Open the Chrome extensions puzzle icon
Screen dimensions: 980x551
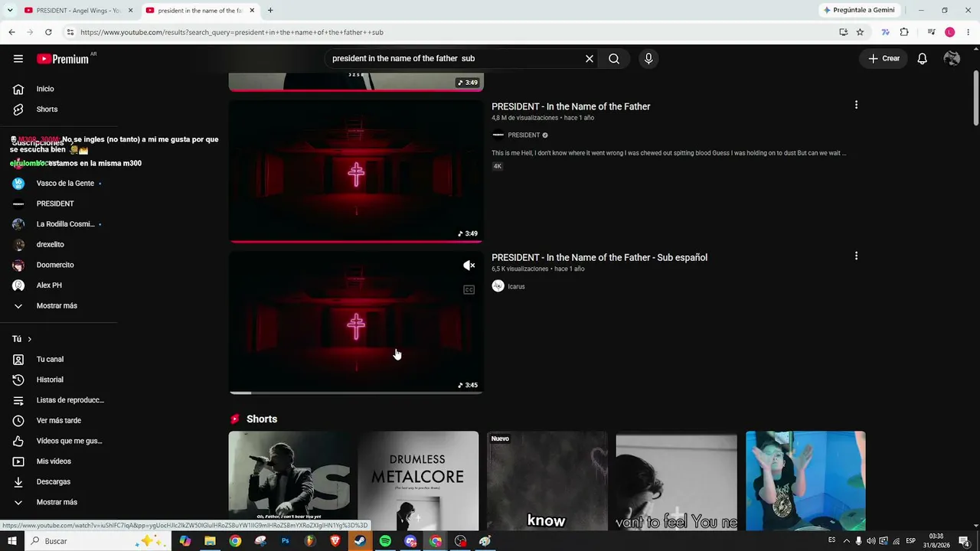pos(904,32)
